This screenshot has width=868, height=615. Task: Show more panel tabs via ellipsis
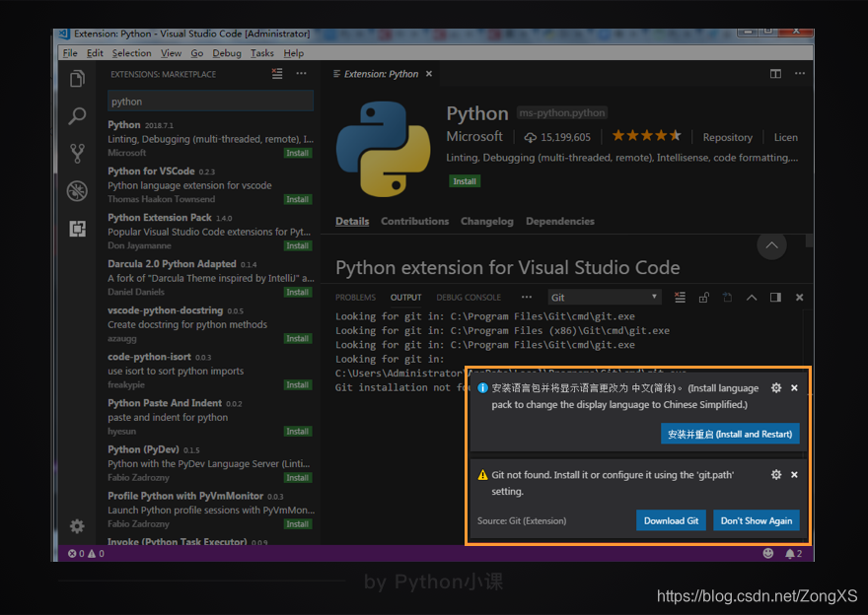(x=527, y=297)
